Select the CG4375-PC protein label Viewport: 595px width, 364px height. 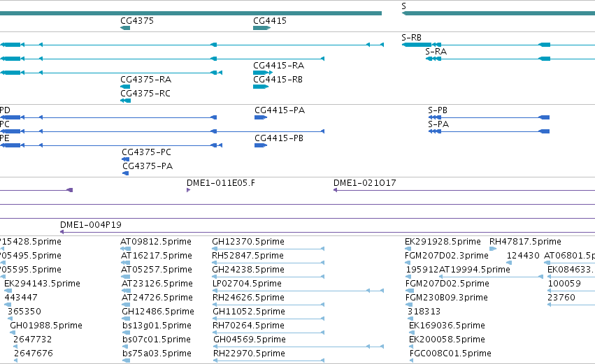click(146, 152)
